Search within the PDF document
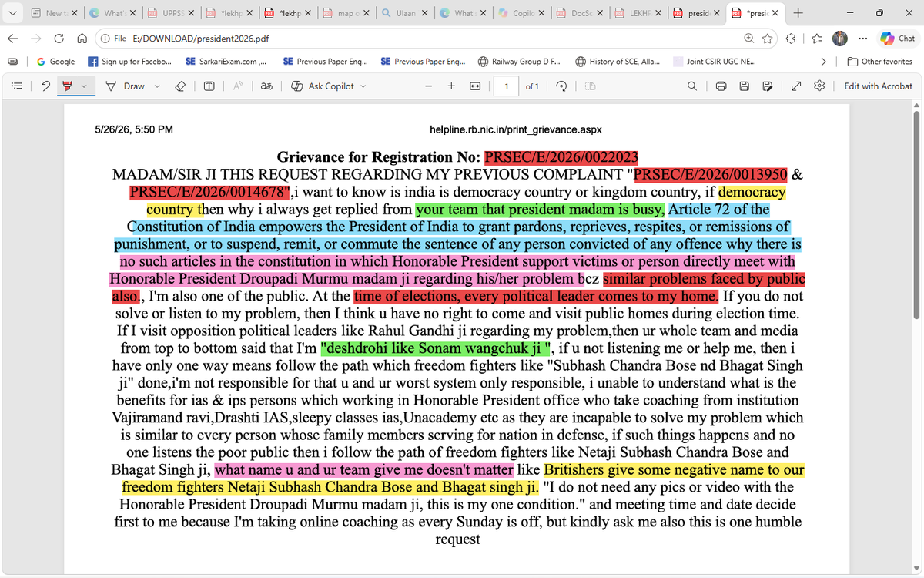This screenshot has height=578, width=924. tap(692, 86)
